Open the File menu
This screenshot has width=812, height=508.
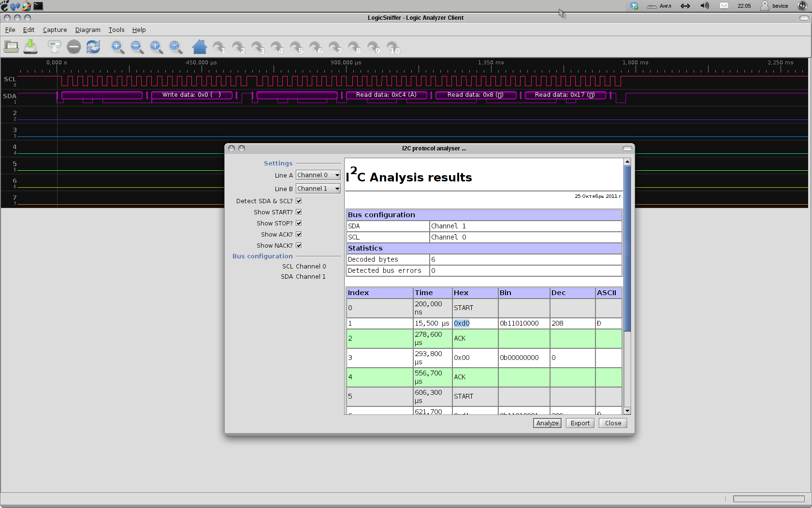[10, 30]
